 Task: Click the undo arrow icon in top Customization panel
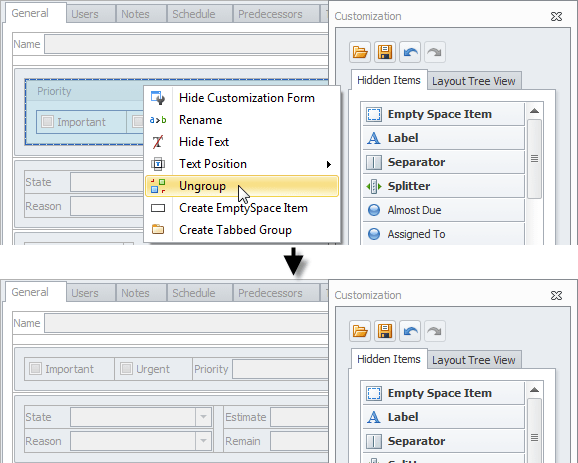(x=410, y=52)
